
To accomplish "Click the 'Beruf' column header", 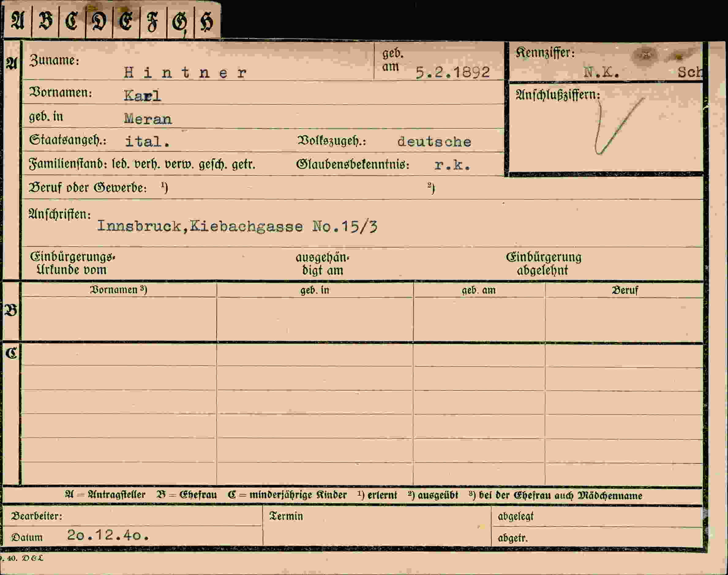I will pyautogui.click(x=625, y=290).
